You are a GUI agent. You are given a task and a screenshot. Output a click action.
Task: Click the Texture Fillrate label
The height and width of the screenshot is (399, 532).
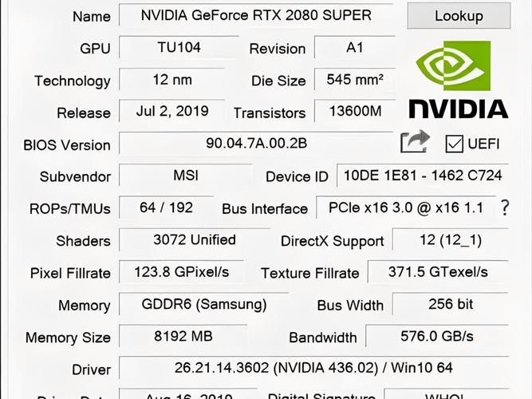[309, 274]
